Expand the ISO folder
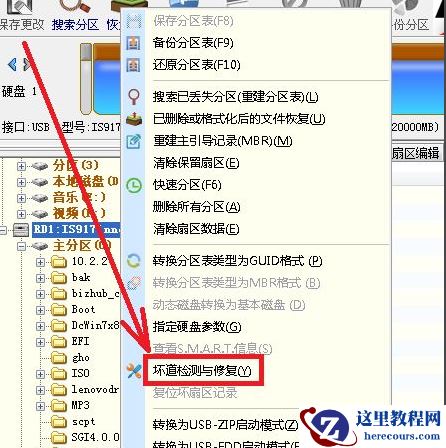 [40, 374]
